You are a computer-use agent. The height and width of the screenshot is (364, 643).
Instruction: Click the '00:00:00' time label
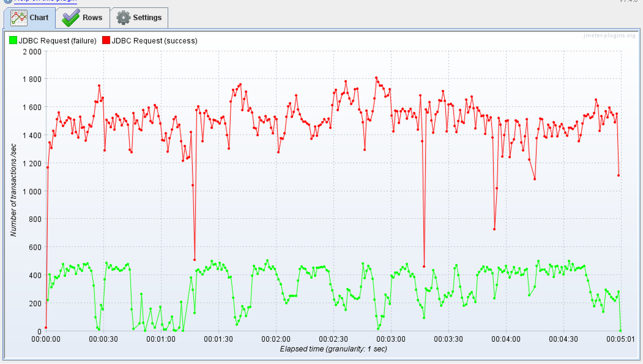click(x=46, y=339)
